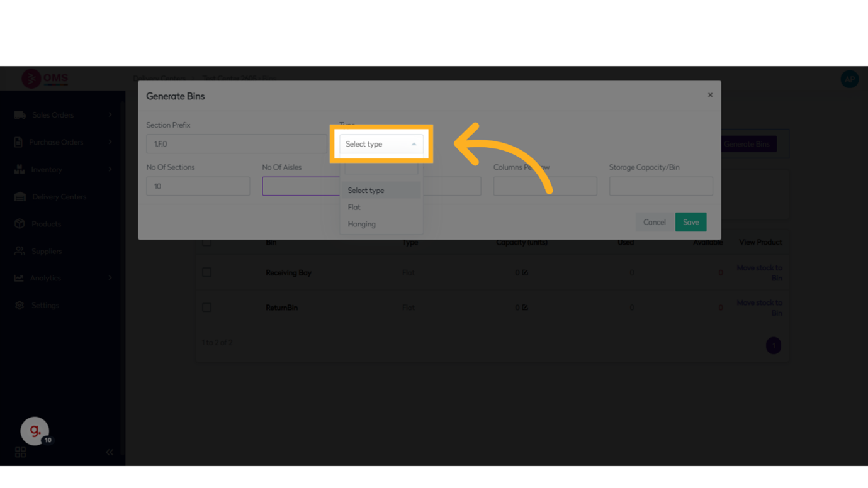The height and width of the screenshot is (488, 868).
Task: Collapse sidebar with double chevron icon
Action: tap(110, 452)
